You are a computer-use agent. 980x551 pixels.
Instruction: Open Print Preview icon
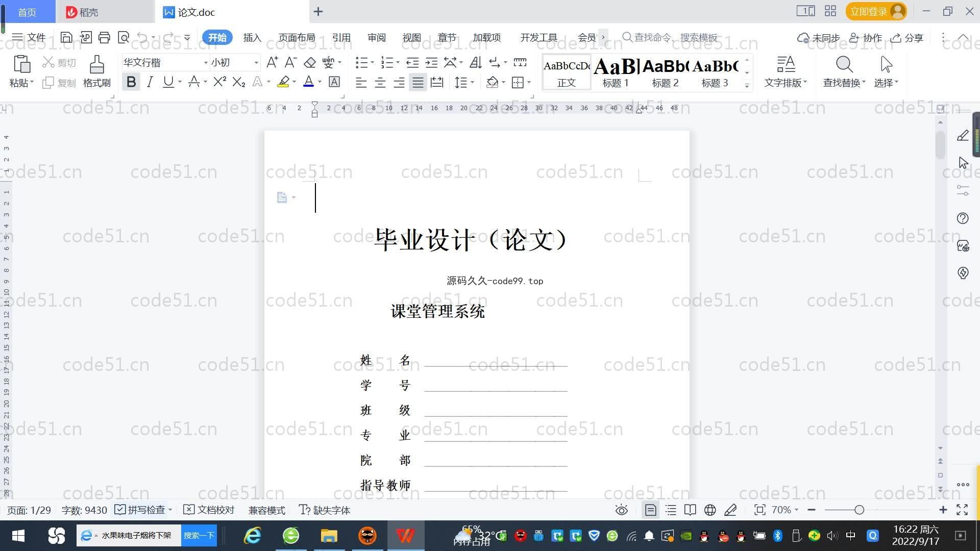[124, 37]
